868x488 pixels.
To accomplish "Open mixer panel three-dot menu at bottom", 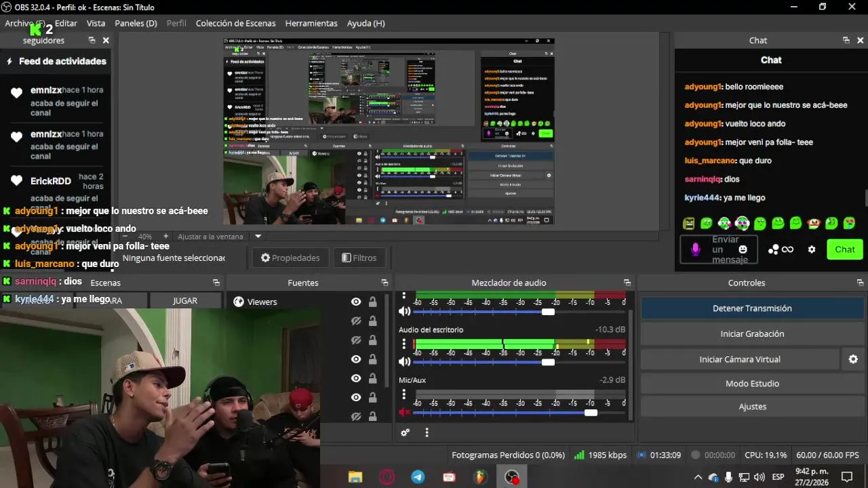I will (427, 432).
